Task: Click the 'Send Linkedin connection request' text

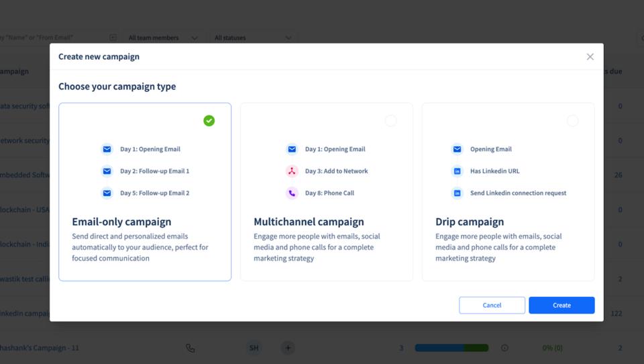Action: 519,193
